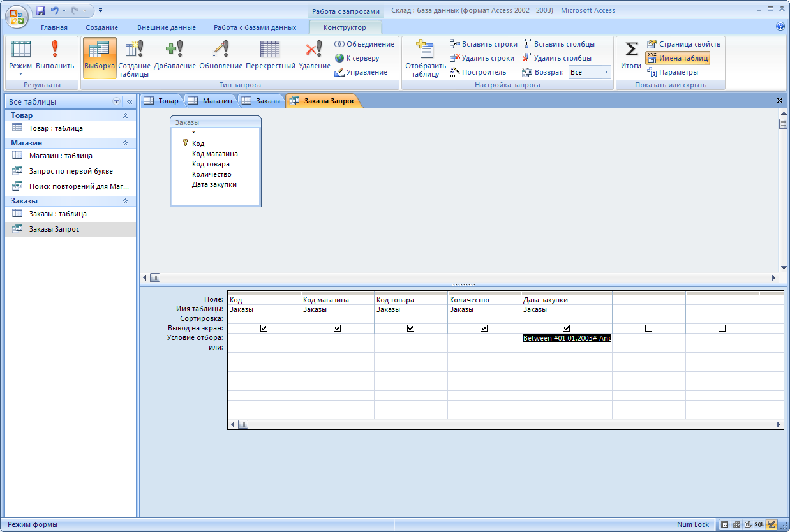790x532 pixels.
Task: Collapse the Магазин group
Action: [x=125, y=143]
